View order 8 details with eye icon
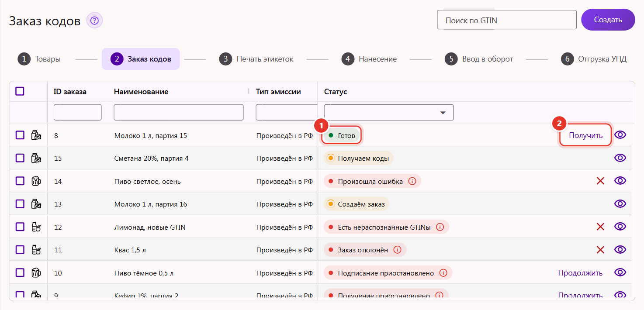Viewport: 644px width, 310px height. pos(620,135)
